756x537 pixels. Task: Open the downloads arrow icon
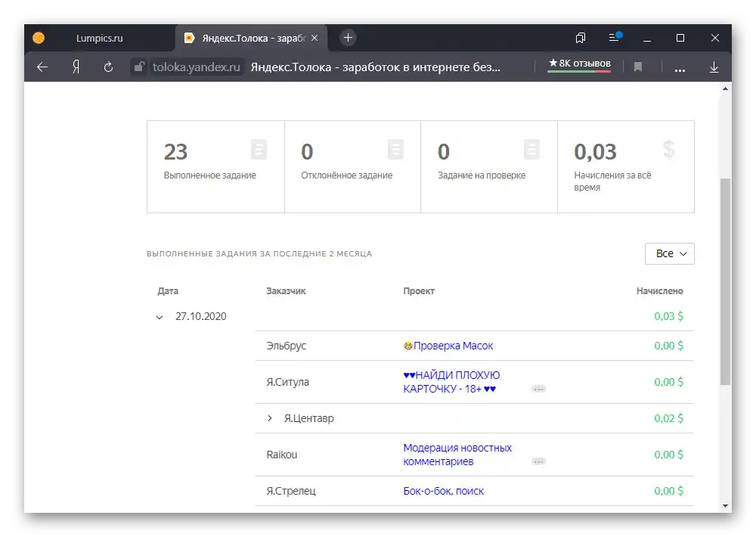click(x=714, y=67)
